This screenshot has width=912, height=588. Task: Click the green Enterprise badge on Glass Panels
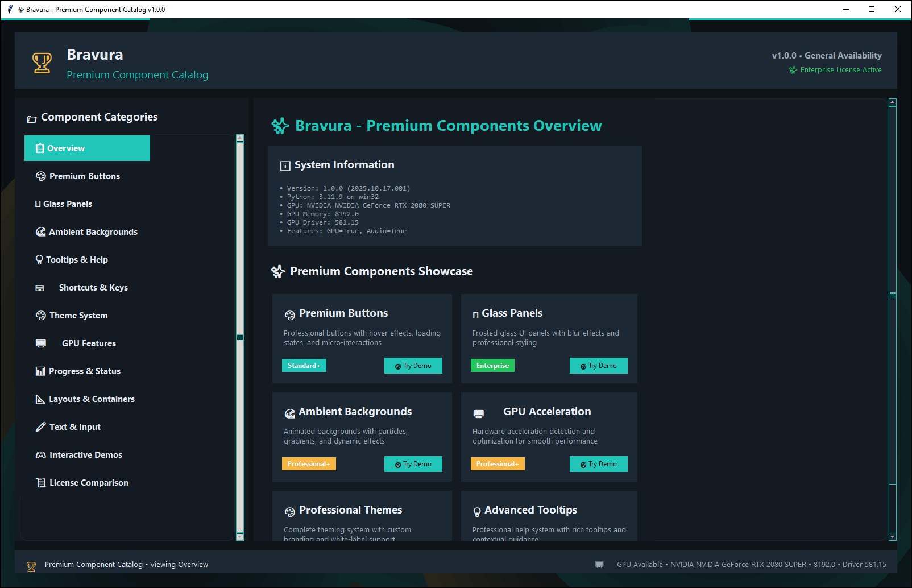pos(492,365)
